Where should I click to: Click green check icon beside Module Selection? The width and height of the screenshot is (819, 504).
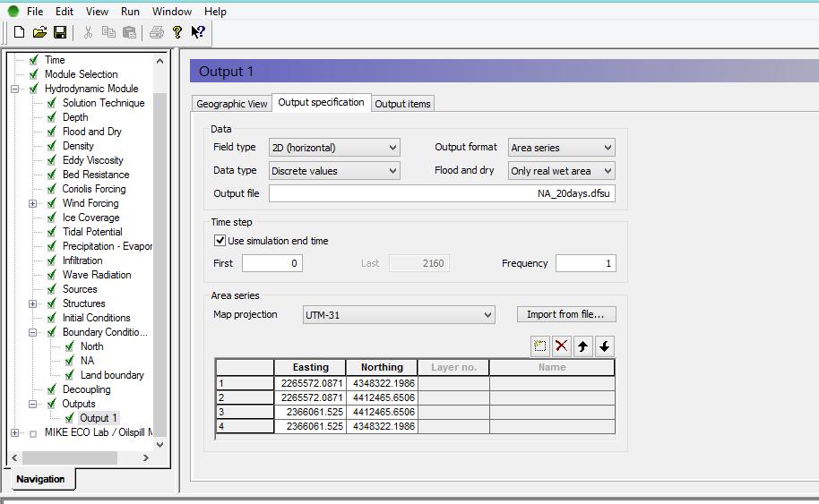[34, 73]
